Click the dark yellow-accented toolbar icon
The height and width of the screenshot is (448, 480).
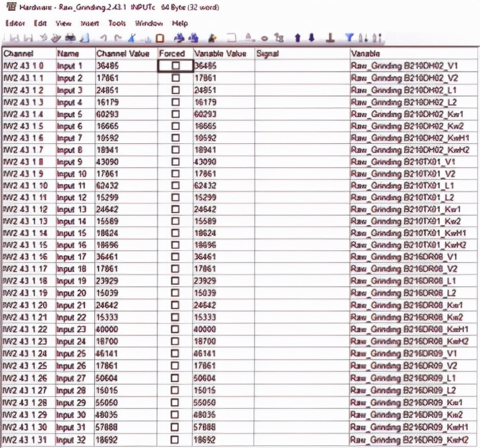pyautogui.click(x=212, y=38)
